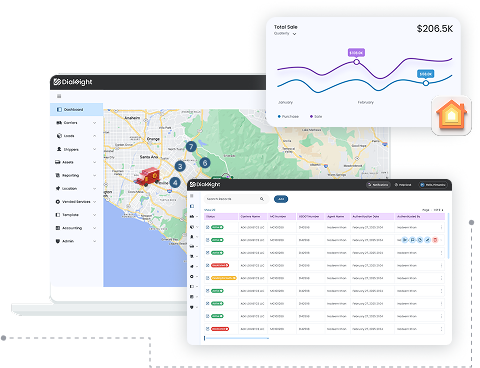Open the Dashboard icon in the back window sidebar
480x368 pixels.
(59, 109)
